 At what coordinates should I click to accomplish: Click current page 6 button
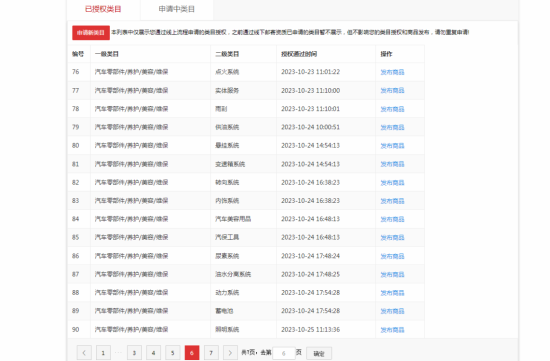tap(192, 353)
